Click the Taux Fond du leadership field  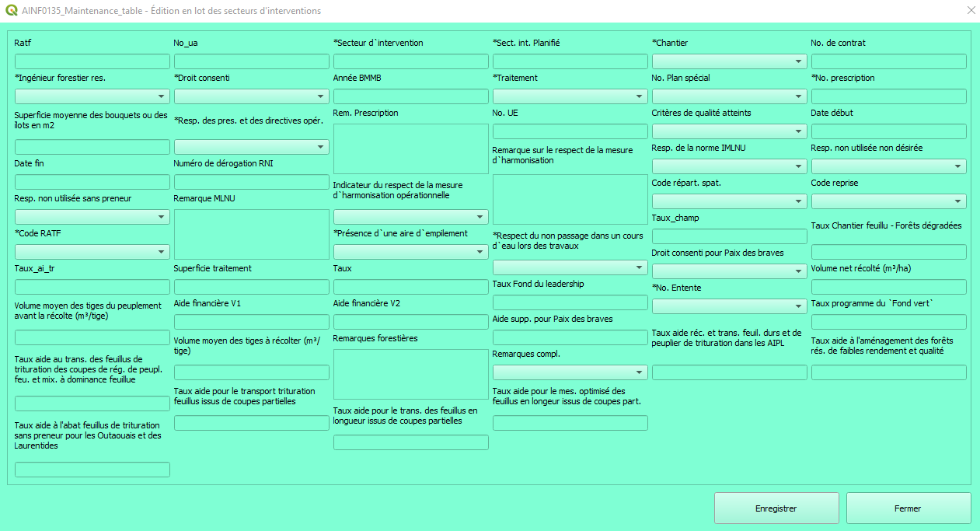click(x=570, y=302)
